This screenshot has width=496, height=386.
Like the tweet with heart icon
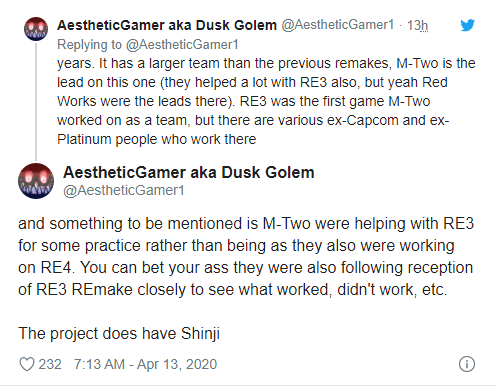(27, 364)
